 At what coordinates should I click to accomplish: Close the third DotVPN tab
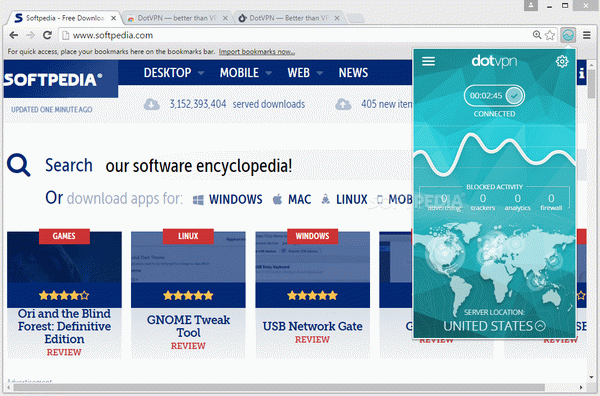coord(337,18)
